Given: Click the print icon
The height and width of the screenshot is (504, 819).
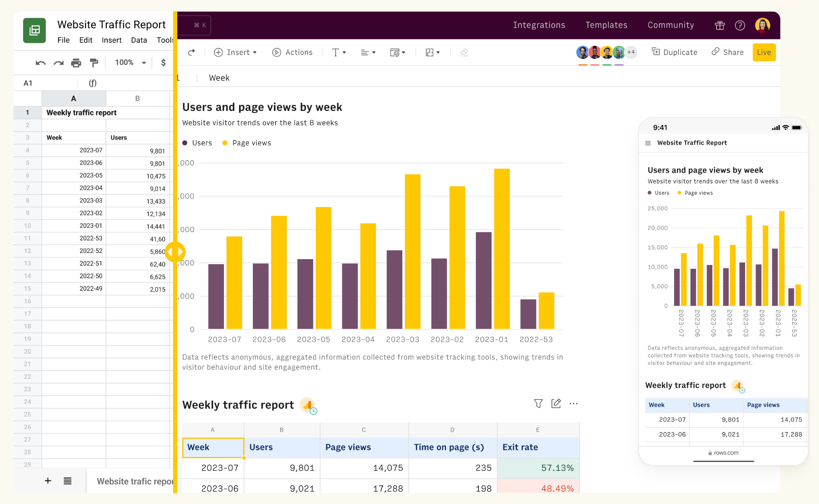Looking at the screenshot, I should (x=76, y=63).
